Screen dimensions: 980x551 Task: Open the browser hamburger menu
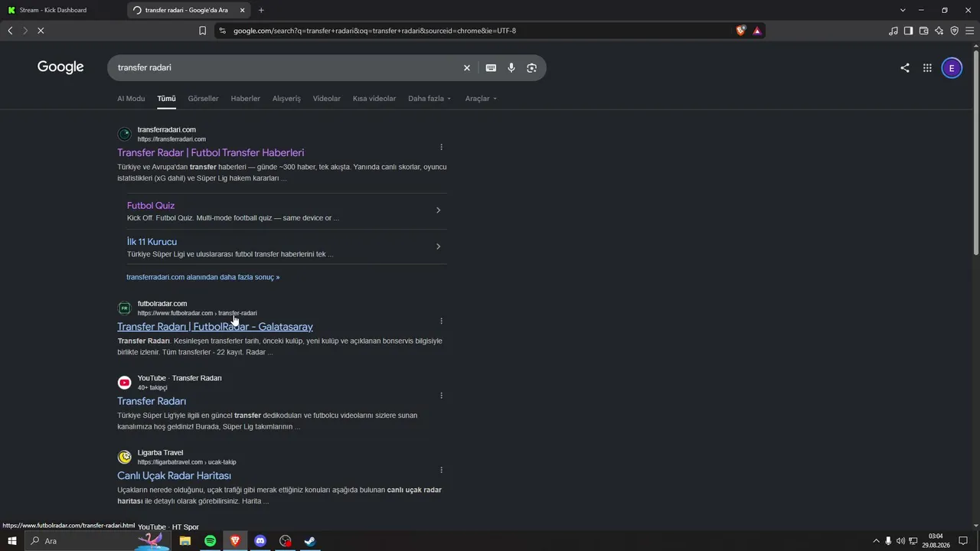969,31
